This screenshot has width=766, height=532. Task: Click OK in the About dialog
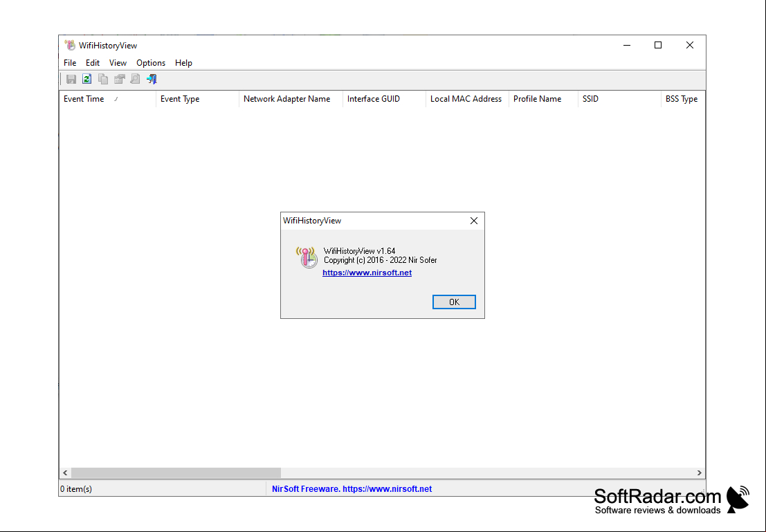click(x=454, y=302)
